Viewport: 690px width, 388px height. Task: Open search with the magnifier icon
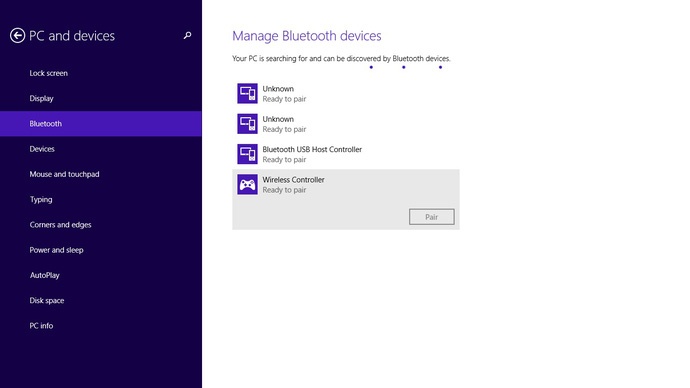pos(187,35)
